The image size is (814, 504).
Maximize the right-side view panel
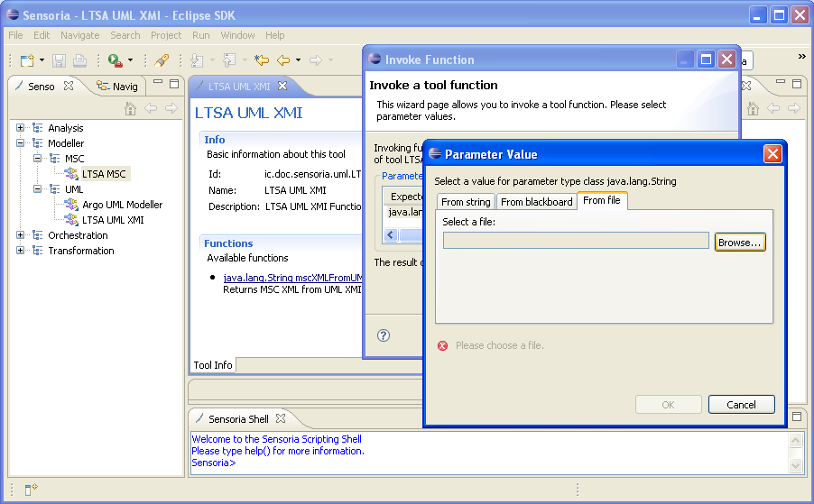[x=797, y=84]
